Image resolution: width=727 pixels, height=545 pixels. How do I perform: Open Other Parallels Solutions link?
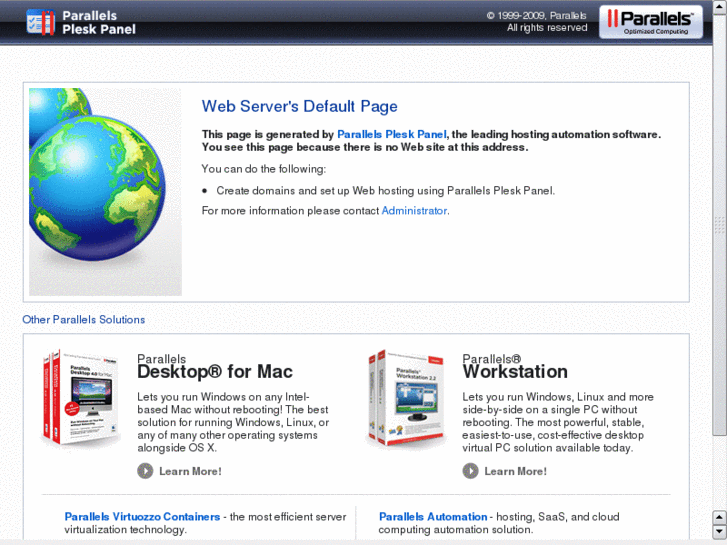(83, 320)
